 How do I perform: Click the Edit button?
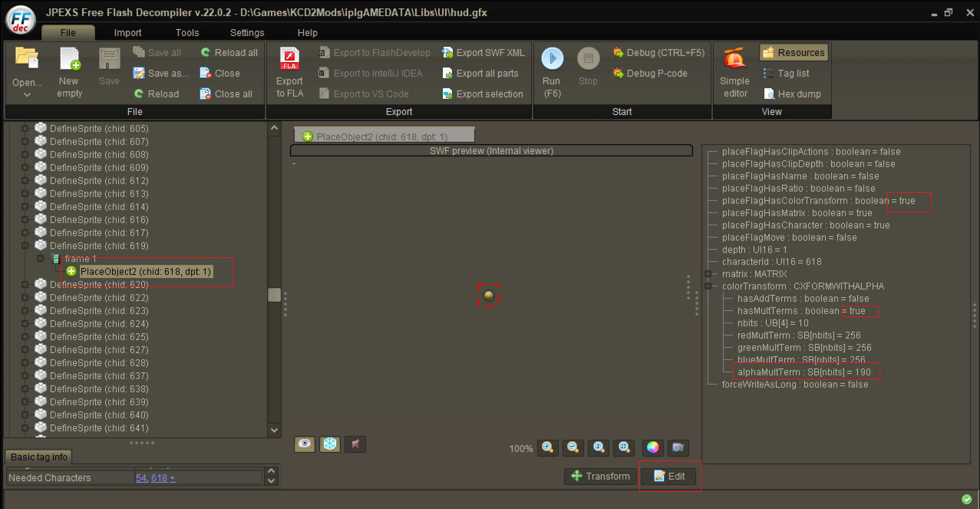tap(669, 476)
